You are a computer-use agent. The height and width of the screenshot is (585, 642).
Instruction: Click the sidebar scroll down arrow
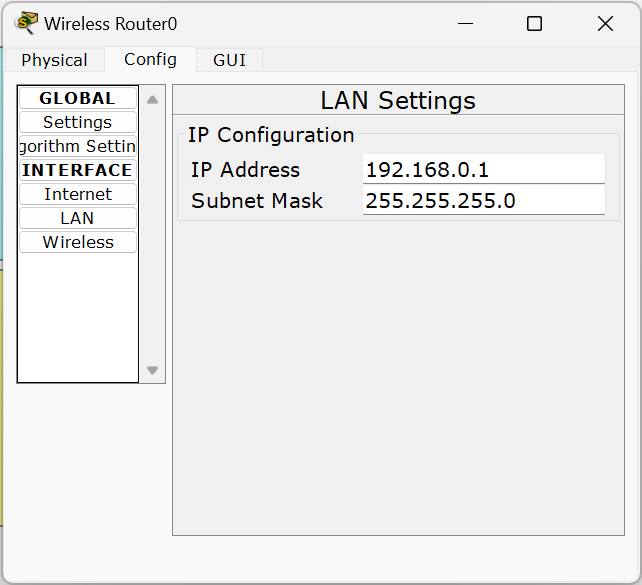(x=152, y=370)
